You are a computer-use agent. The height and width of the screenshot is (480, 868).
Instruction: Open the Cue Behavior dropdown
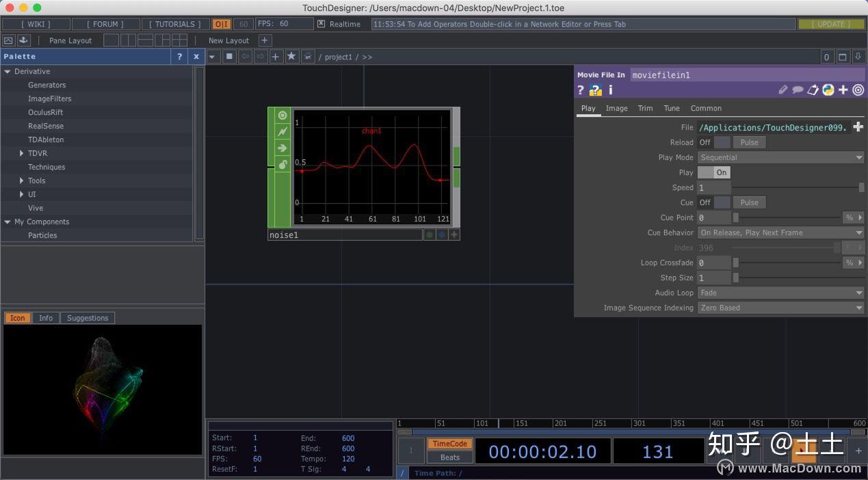pyautogui.click(x=781, y=232)
